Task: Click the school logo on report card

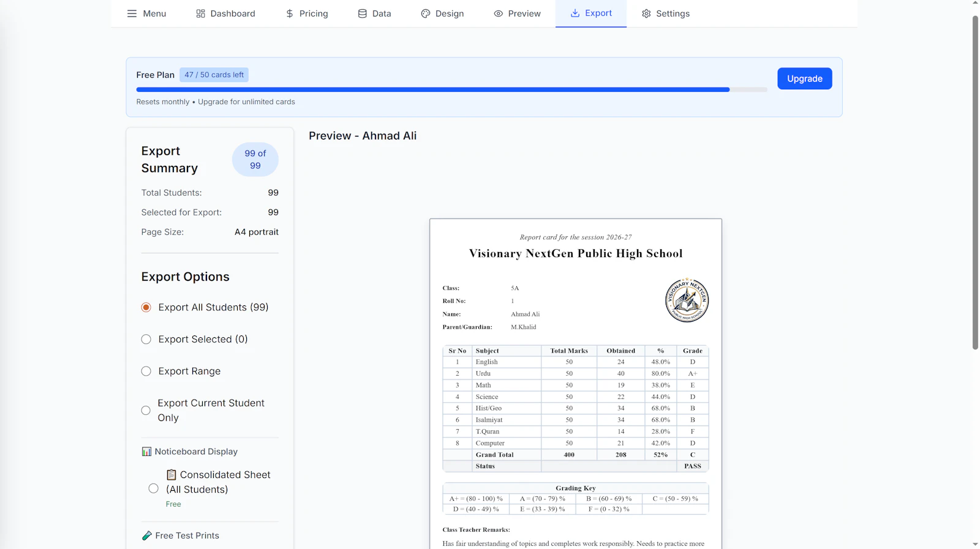Action: tap(687, 300)
